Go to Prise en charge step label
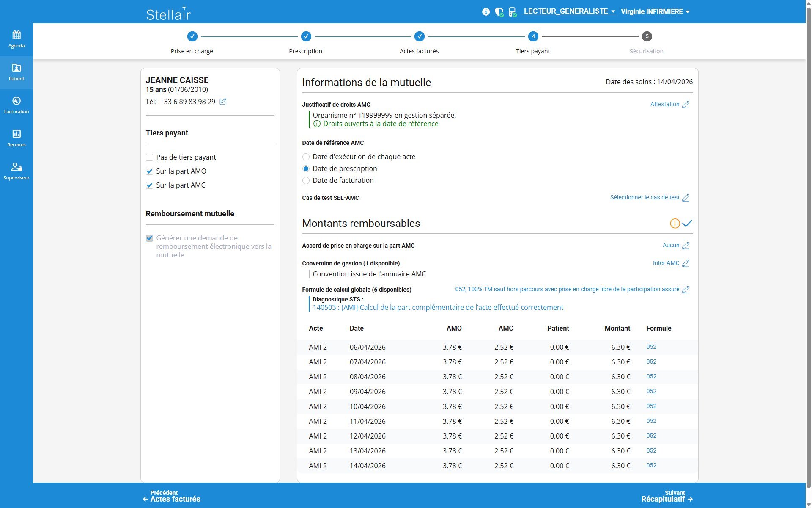This screenshot has width=812, height=508. (x=192, y=51)
